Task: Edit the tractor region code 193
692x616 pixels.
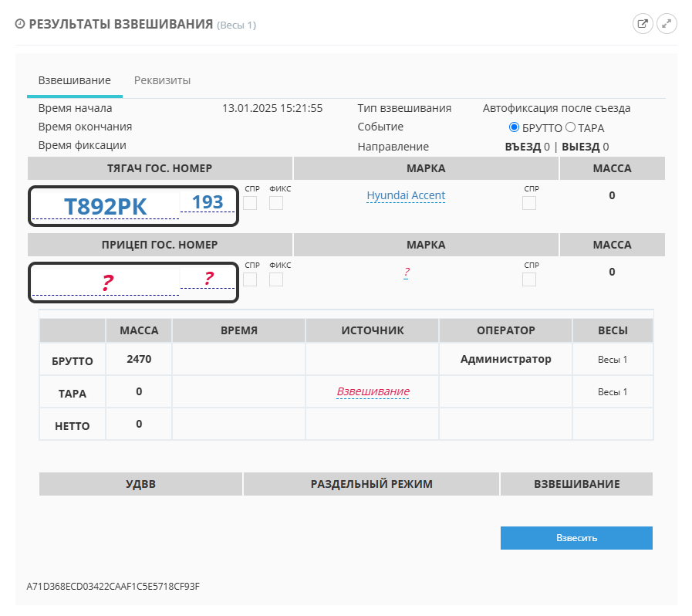Action: [x=208, y=202]
